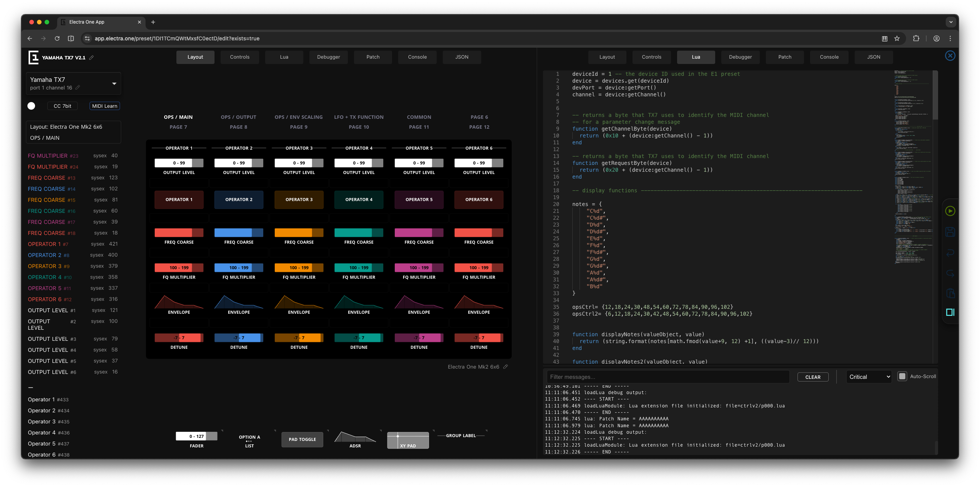The height and width of the screenshot is (487, 980).
Task: Close the right panel with the circled X
Action: 950,56
